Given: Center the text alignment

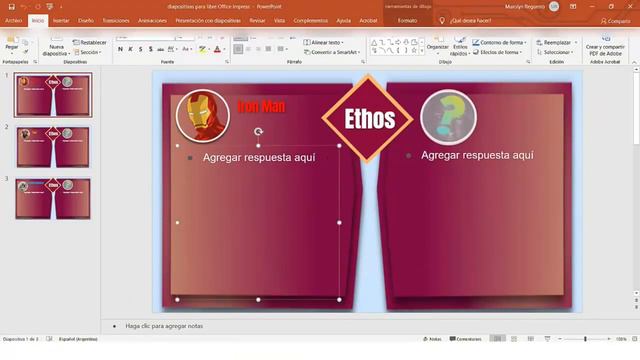Looking at the screenshot, I should (248, 49).
